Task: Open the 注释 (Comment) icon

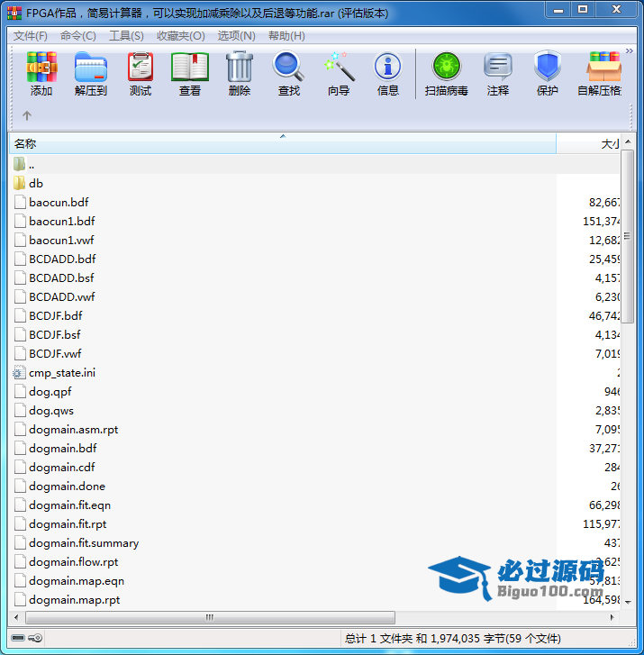Action: tap(498, 67)
